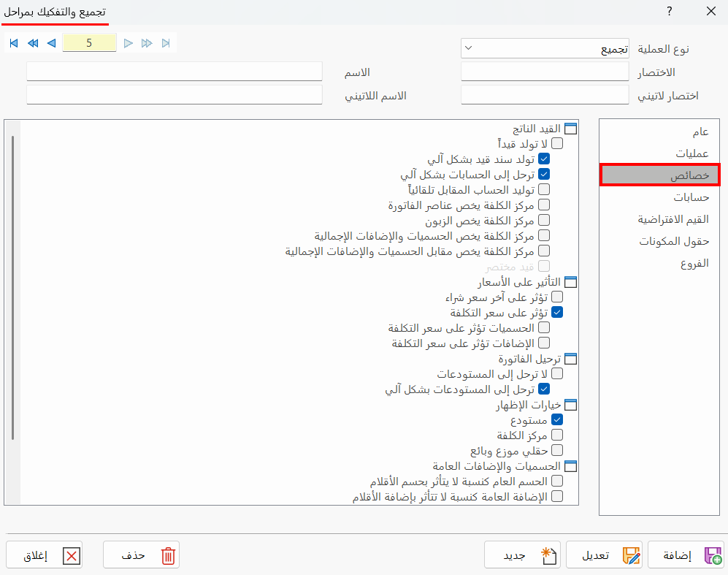Go to previous record arrow
The height and width of the screenshot is (575, 728).
pyautogui.click(x=52, y=43)
